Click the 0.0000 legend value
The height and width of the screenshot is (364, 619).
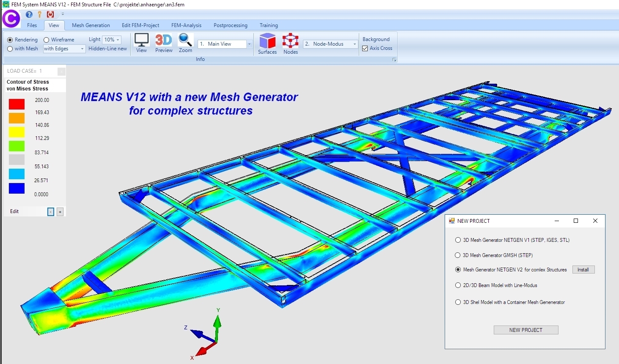41,194
